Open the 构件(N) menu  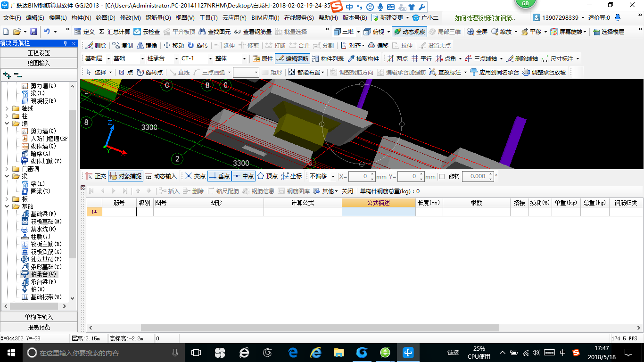[x=82, y=18]
